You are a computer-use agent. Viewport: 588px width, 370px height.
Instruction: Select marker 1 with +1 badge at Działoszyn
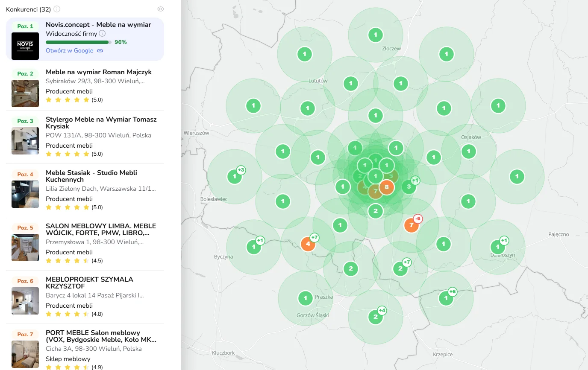coord(498,247)
